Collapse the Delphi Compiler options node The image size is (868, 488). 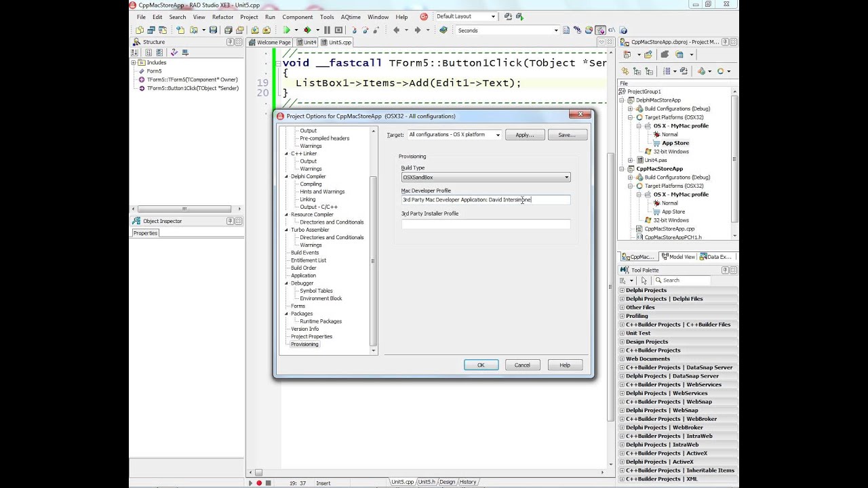pos(286,176)
